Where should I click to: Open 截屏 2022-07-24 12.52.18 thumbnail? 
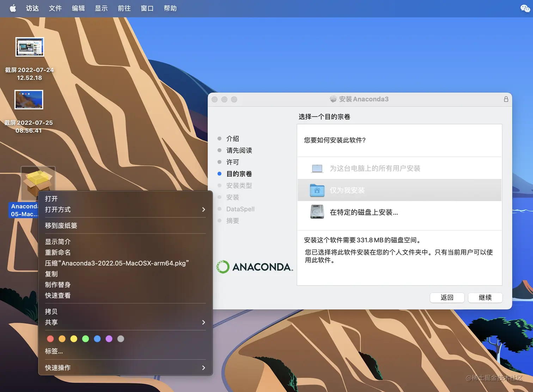tap(30, 47)
